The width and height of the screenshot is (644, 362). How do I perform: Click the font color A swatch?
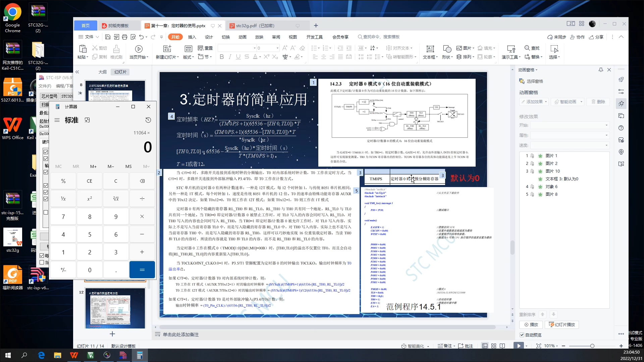[x=255, y=57]
